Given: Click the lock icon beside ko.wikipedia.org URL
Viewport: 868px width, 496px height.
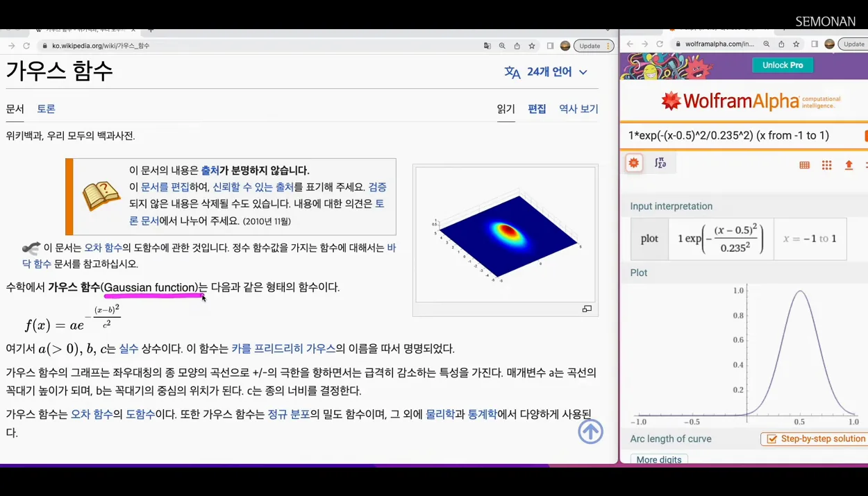Looking at the screenshot, I should pyautogui.click(x=44, y=46).
